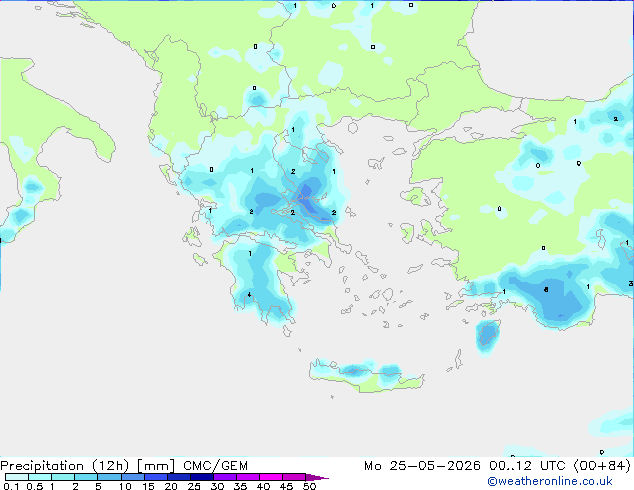Viewport: 634px width, 490px height.
Task: Click the 'Precipitation (12h)' title text
Action: click(x=64, y=466)
